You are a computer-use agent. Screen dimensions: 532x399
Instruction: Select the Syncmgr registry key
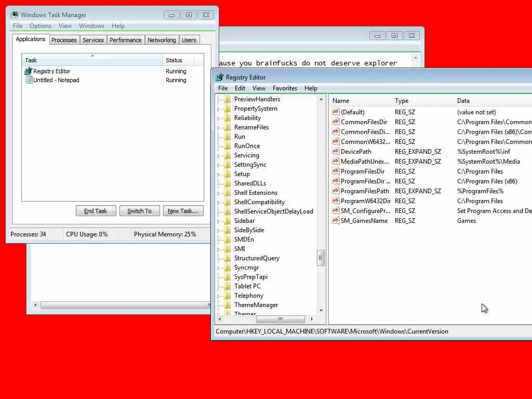pyautogui.click(x=246, y=268)
